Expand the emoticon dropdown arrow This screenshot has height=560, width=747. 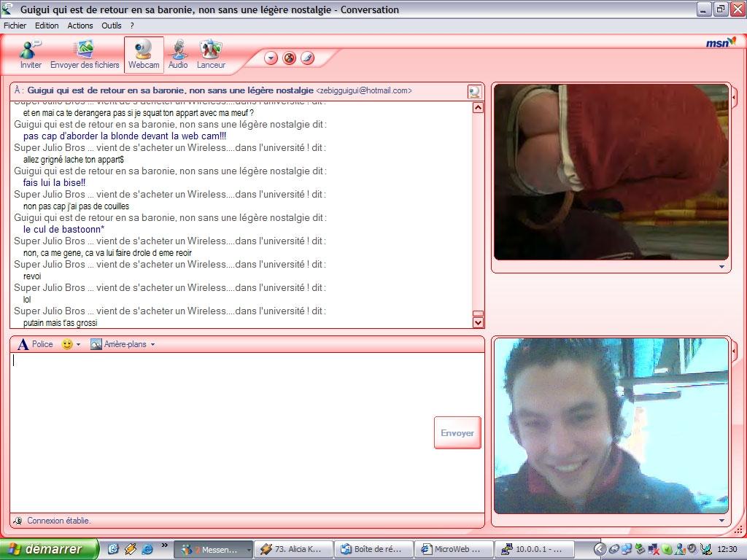(x=79, y=344)
